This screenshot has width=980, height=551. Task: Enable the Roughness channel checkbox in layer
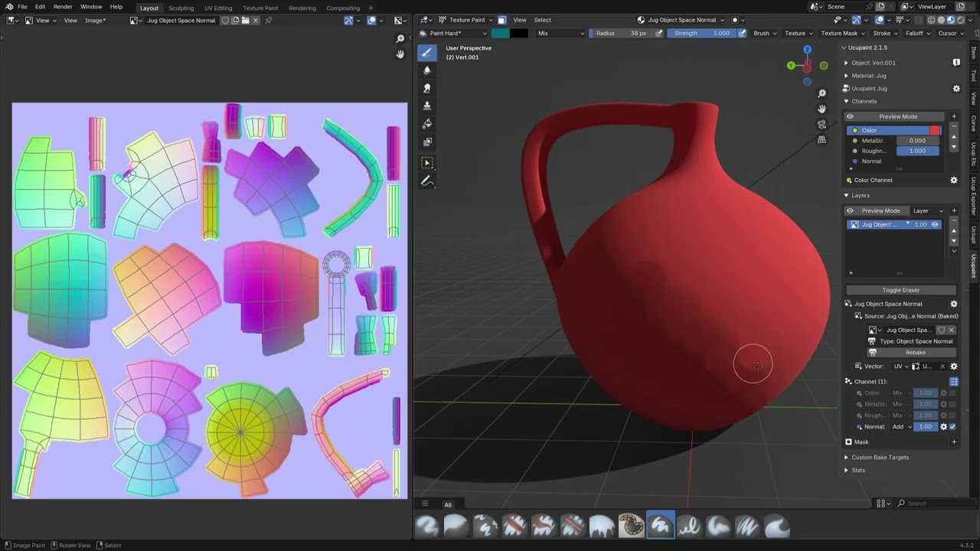click(952, 415)
